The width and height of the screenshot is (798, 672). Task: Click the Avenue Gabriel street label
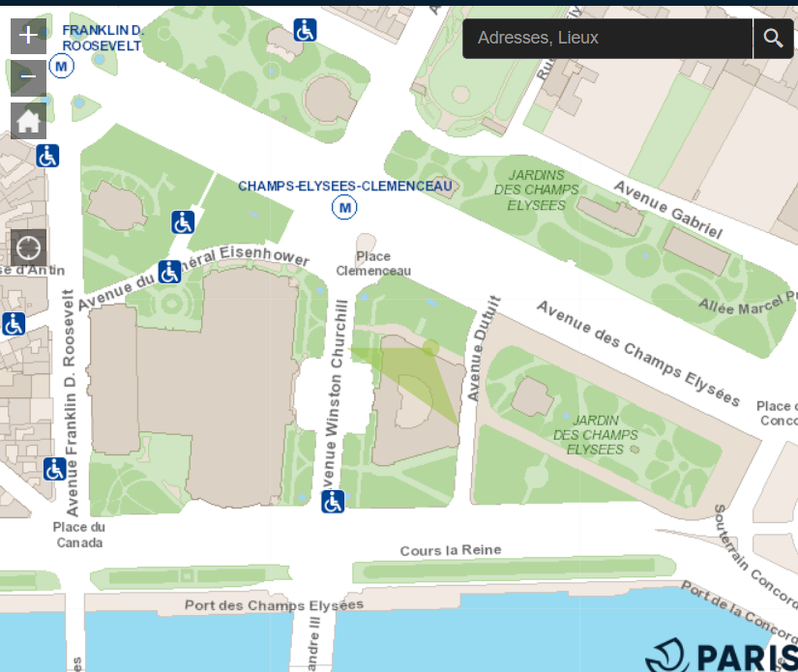click(667, 210)
